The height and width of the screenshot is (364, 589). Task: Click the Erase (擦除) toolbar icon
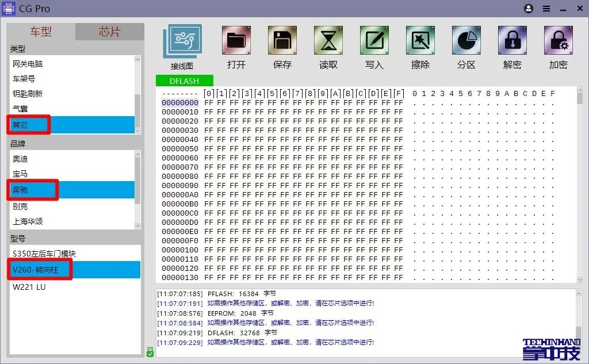[x=420, y=41]
